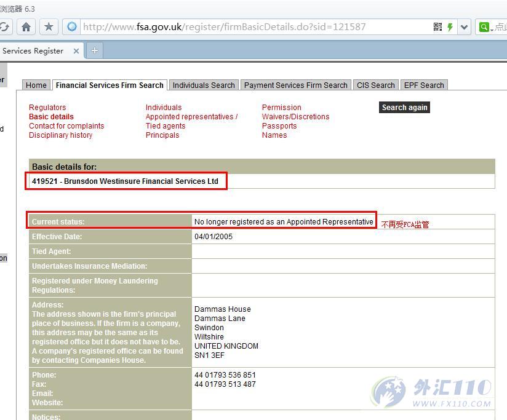
Task: Click the Current status label
Action: tap(58, 221)
